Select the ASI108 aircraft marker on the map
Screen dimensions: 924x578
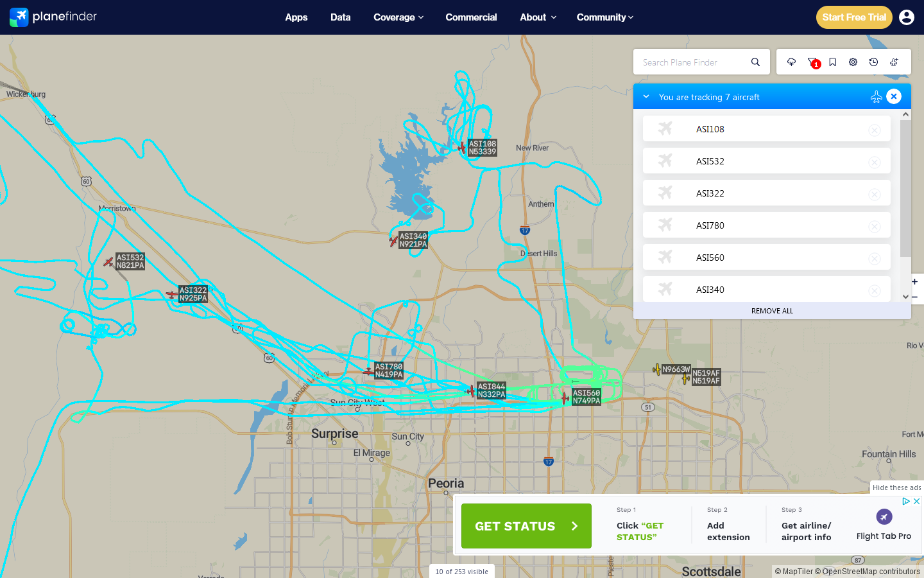[x=461, y=147]
